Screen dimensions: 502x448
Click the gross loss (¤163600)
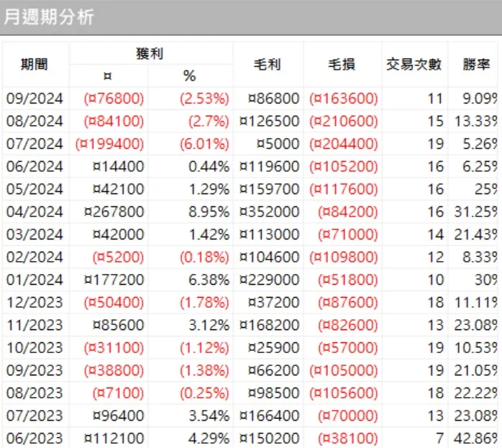(x=344, y=99)
